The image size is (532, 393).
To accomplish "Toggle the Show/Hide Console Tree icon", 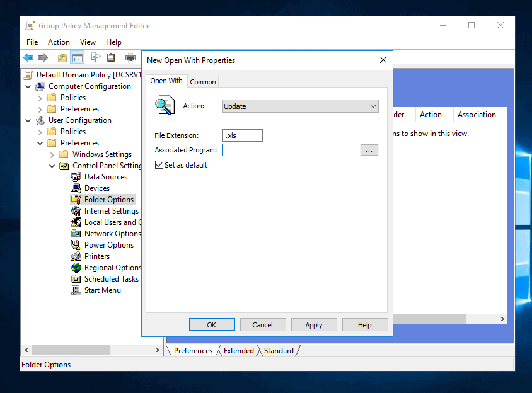I will coord(77,58).
